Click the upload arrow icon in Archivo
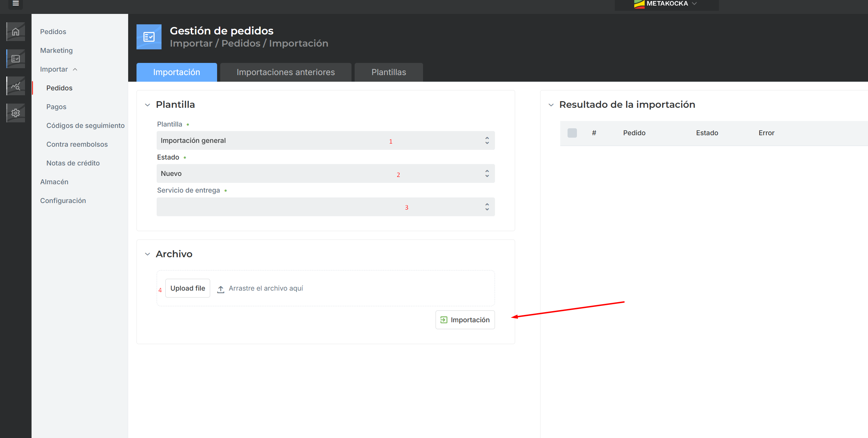The image size is (868, 438). (x=221, y=289)
